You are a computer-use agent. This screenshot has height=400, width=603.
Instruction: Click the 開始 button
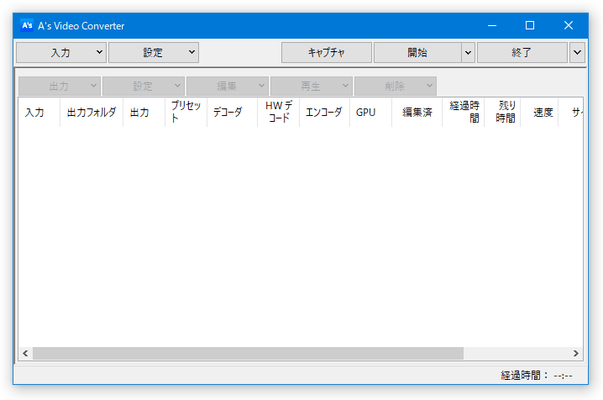point(418,52)
